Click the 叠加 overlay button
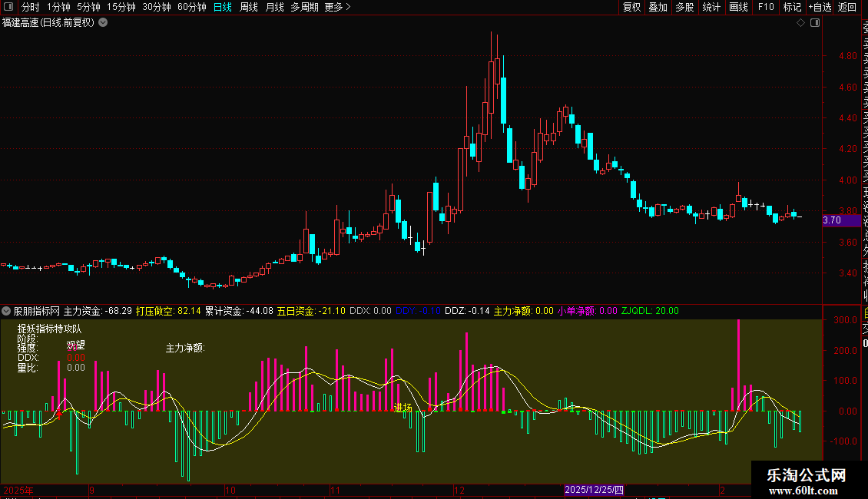868x499 pixels. tap(658, 7)
